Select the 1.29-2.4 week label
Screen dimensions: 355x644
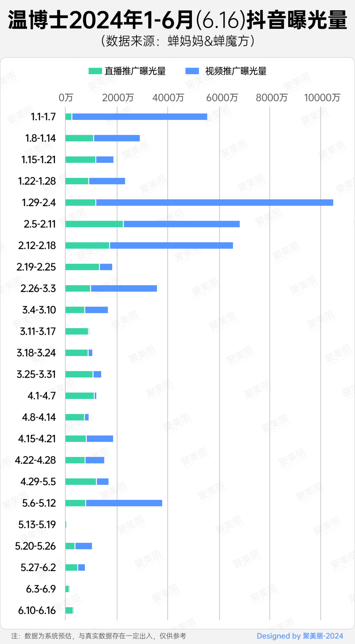click(39, 203)
